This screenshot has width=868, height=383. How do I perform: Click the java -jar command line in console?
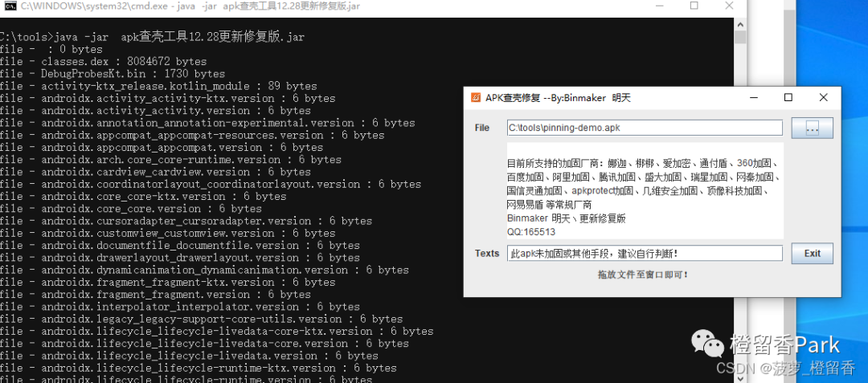coord(153,37)
